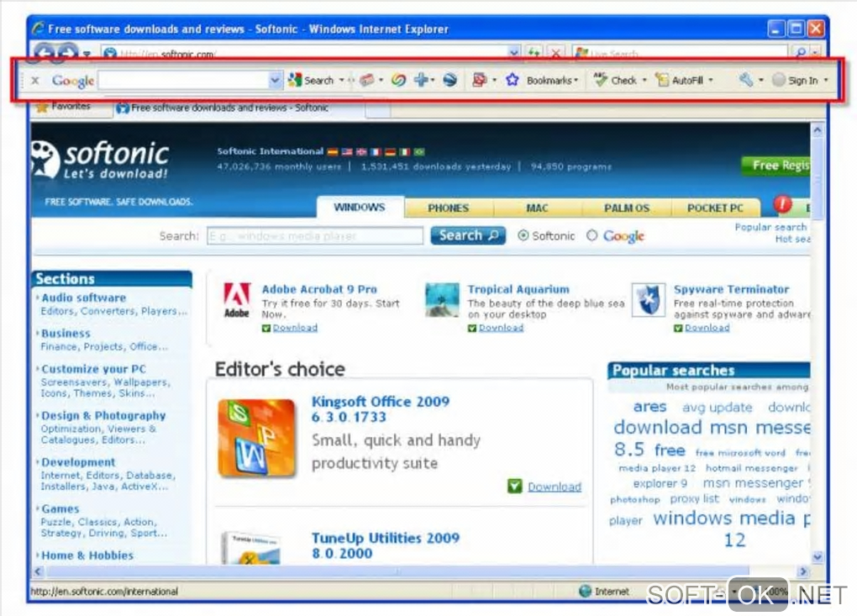
Task: Click the Google Toolbar Search button
Action: click(x=312, y=81)
